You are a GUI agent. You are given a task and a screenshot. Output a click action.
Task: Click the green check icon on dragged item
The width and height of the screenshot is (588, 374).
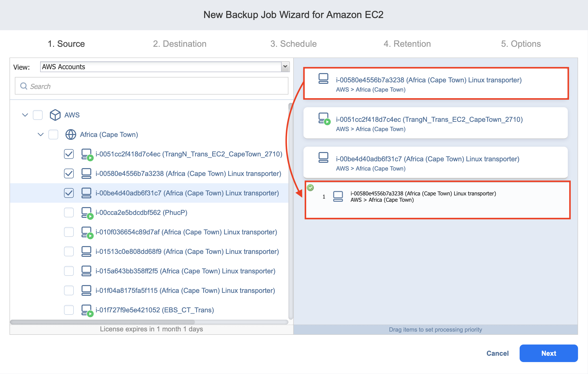pos(310,188)
